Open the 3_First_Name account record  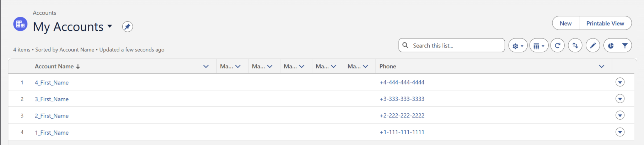point(52,99)
